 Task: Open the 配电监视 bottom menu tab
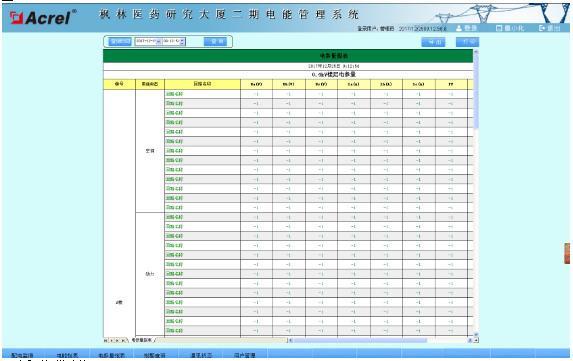[23, 355]
